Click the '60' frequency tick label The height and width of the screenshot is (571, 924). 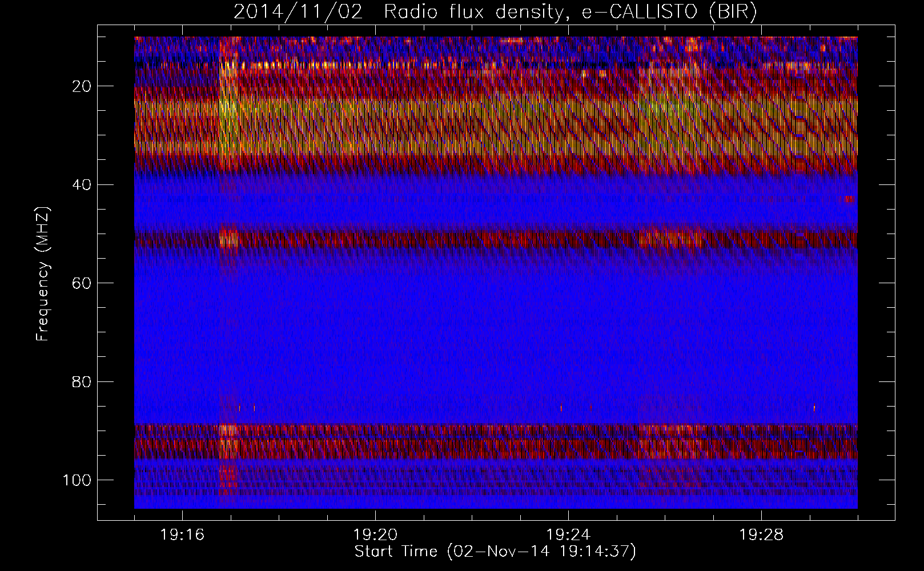(82, 283)
